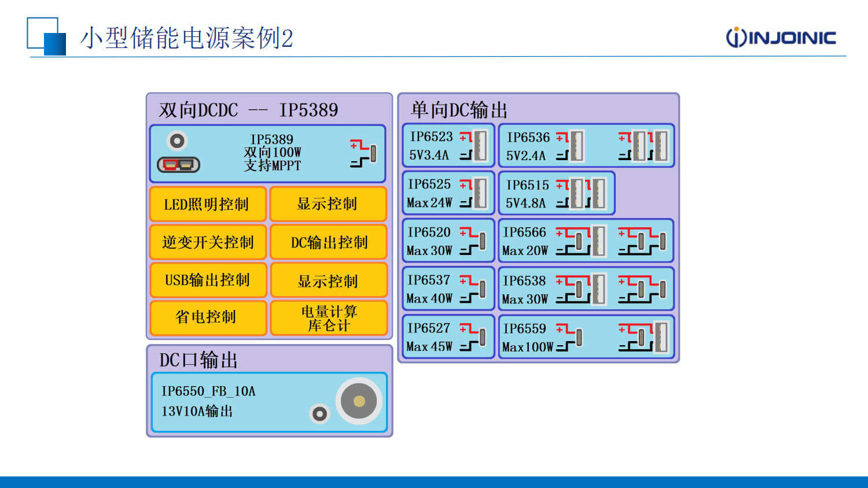Click the Max40W text
The height and width of the screenshot is (488, 868).
[429, 299]
